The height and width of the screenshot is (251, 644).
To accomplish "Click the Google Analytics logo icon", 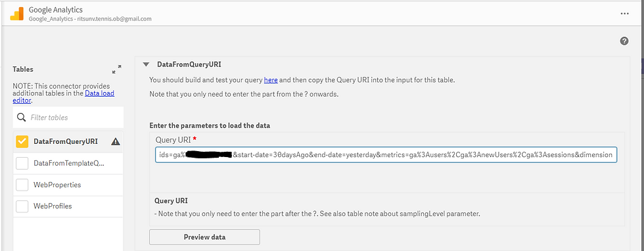I will pyautogui.click(x=17, y=14).
